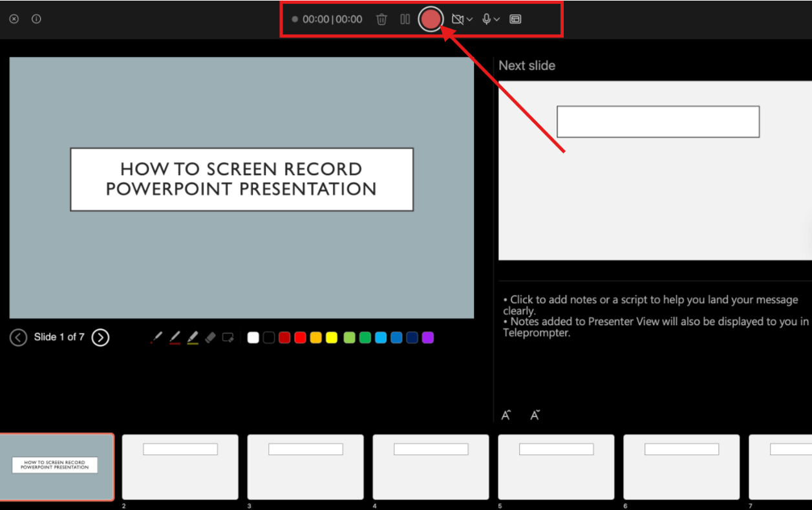Increase the notes font size
The height and width of the screenshot is (510, 812).
click(x=506, y=415)
